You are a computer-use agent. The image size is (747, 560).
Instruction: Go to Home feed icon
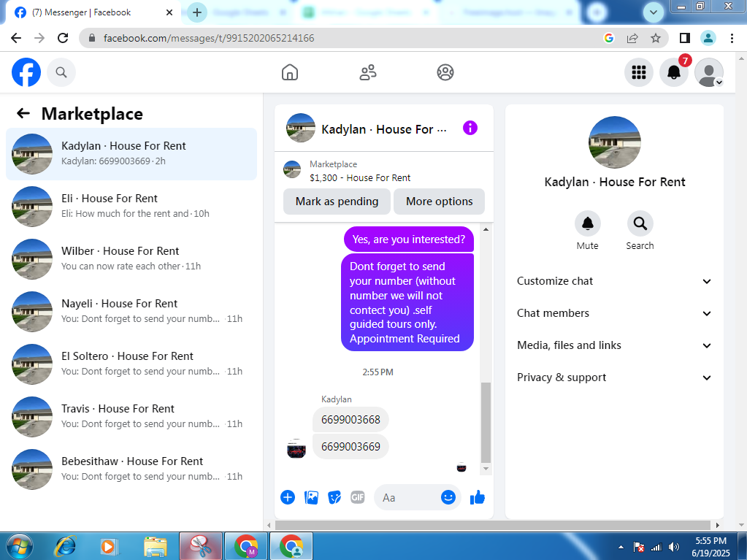[290, 72]
